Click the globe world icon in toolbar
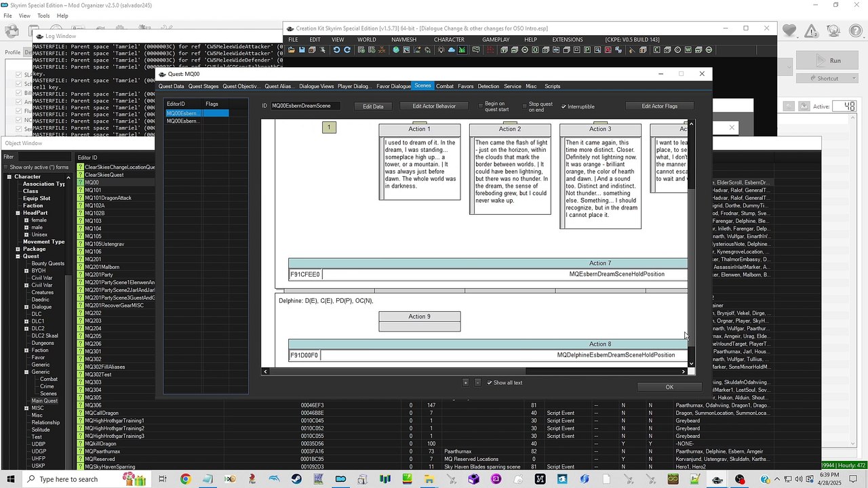This screenshot has width=868, height=488. pos(396,50)
